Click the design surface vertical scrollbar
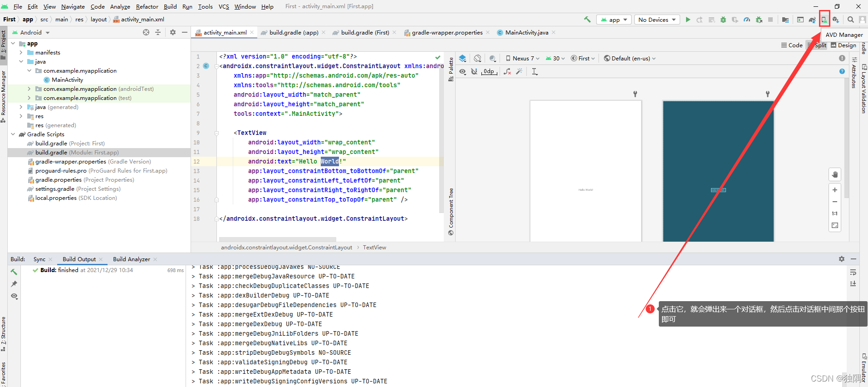 coord(847,139)
